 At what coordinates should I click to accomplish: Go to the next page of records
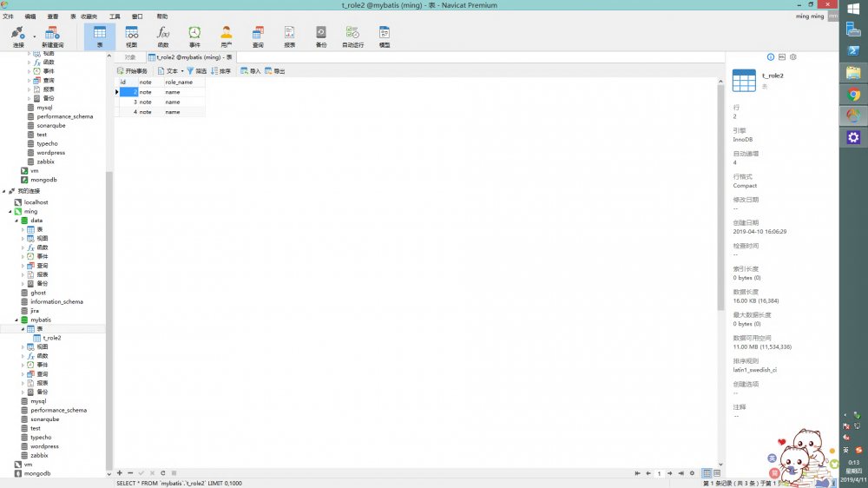(670, 473)
